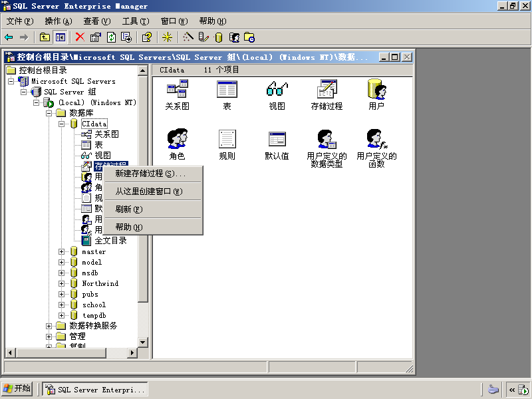Collapse the Microsoft SQL Servers node
This screenshot has width=532, height=399.
pos(11,81)
